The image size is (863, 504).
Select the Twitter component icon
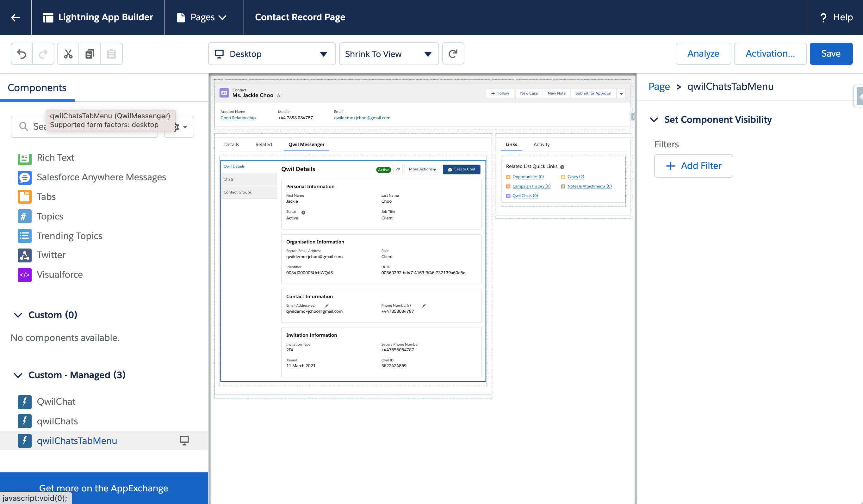(25, 255)
